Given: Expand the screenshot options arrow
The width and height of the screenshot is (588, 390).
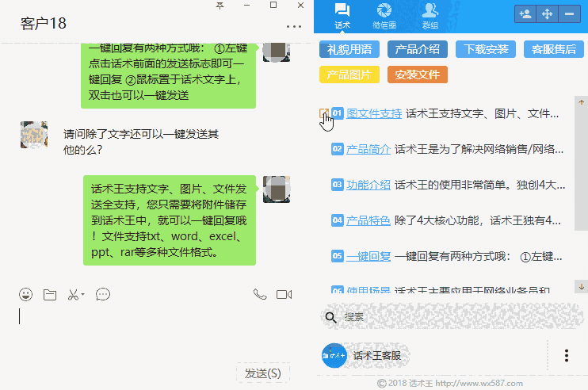Looking at the screenshot, I should [83, 294].
